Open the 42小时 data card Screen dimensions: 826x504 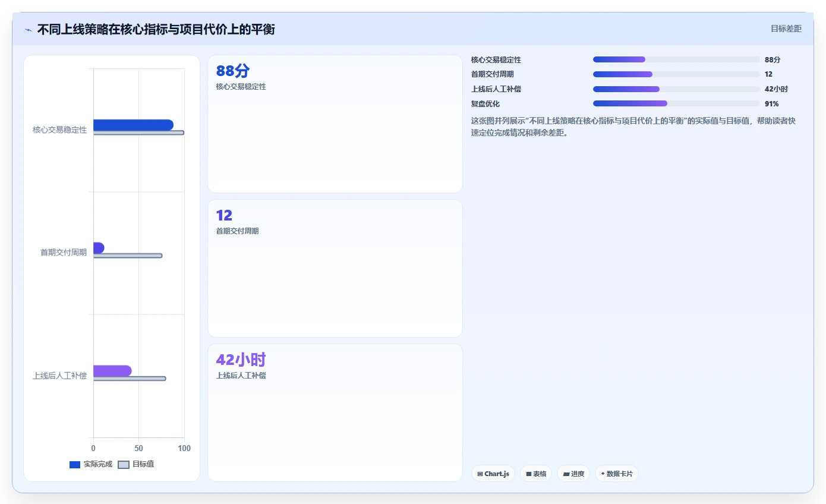[335, 412]
